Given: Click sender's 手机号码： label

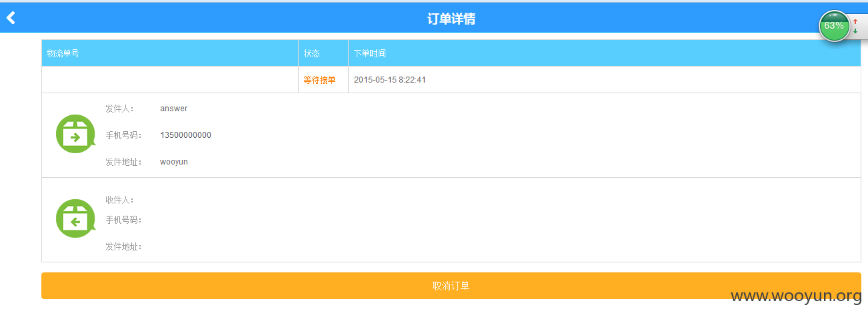Looking at the screenshot, I should (124, 135).
